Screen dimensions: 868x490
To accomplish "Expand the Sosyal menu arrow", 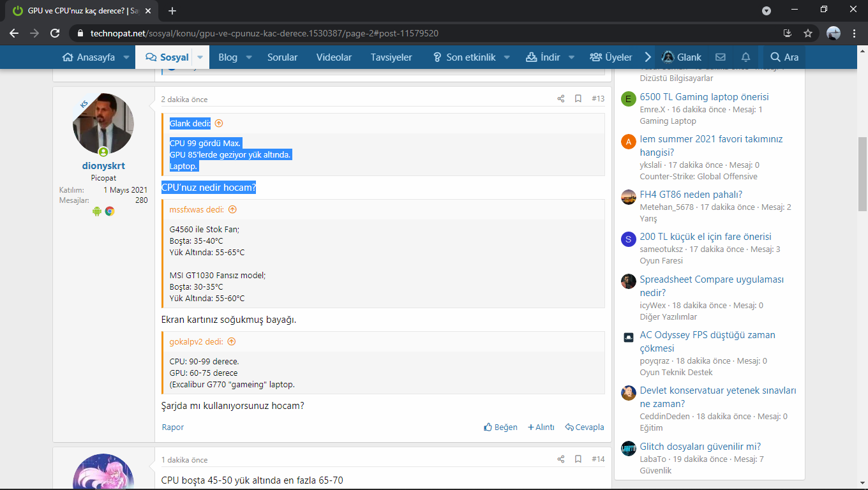I will click(x=200, y=57).
